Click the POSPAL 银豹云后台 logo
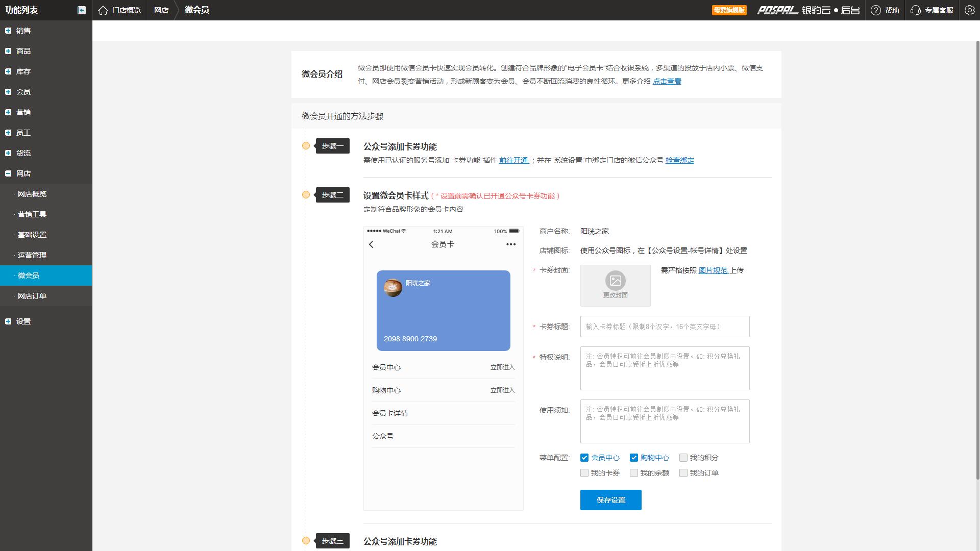This screenshot has width=980, height=551. point(808,10)
